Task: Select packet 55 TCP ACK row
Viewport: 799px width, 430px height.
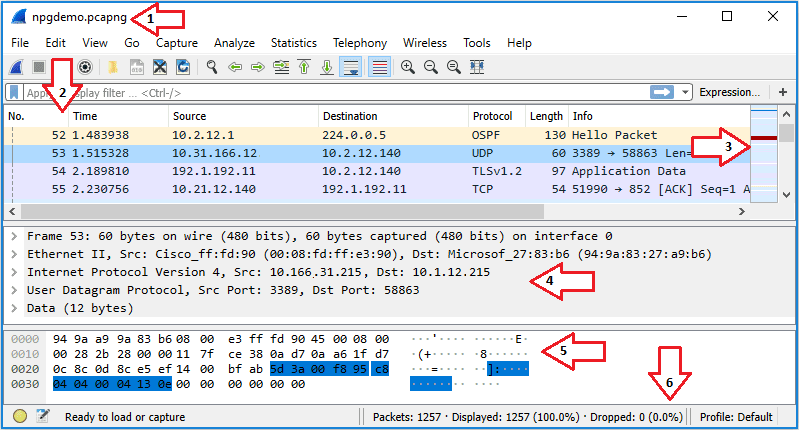Action: [377, 189]
